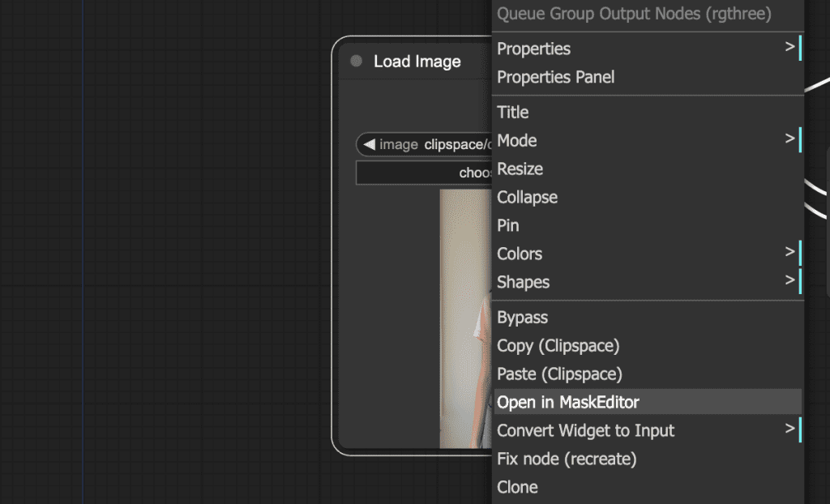The image size is (830, 504).
Task: Collapse the node via context menu
Action: point(648,197)
